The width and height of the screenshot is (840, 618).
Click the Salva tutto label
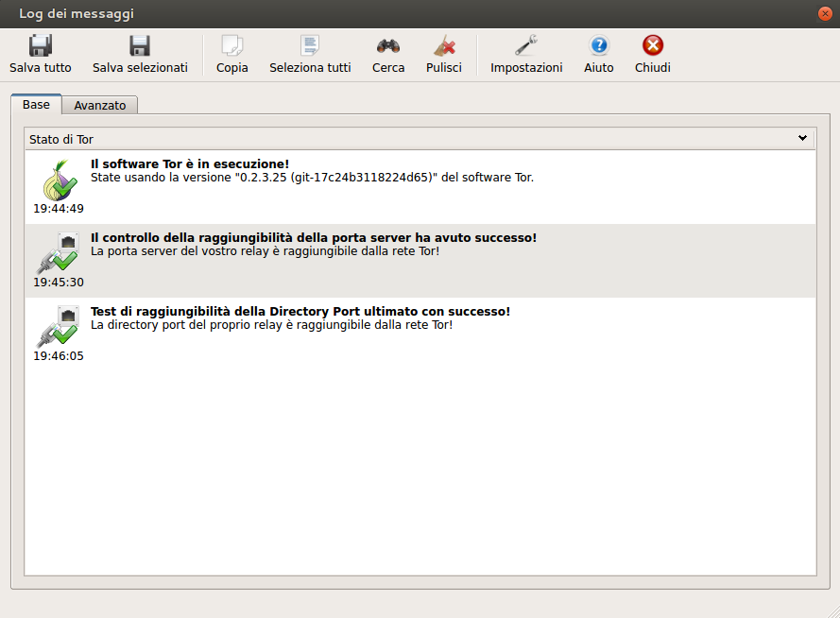tap(41, 67)
